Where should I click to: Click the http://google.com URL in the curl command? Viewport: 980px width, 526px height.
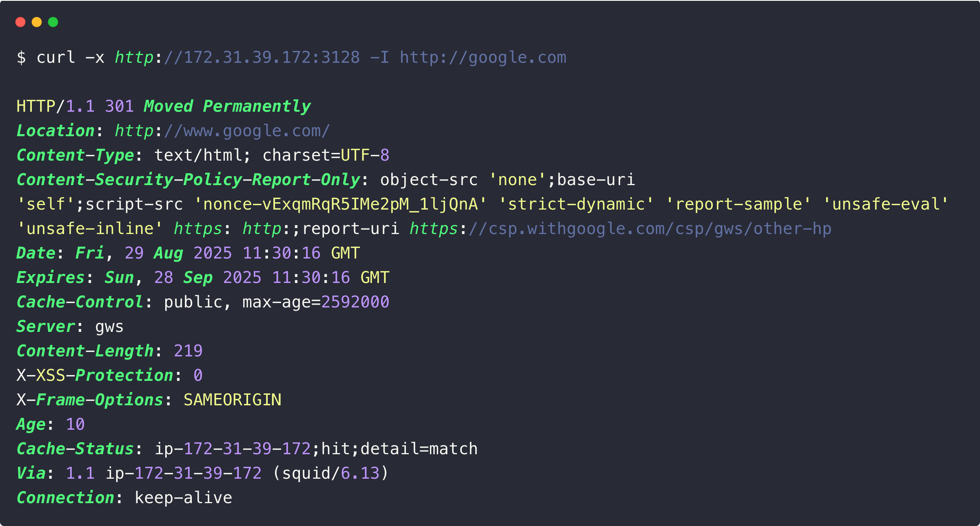pyautogui.click(x=483, y=57)
